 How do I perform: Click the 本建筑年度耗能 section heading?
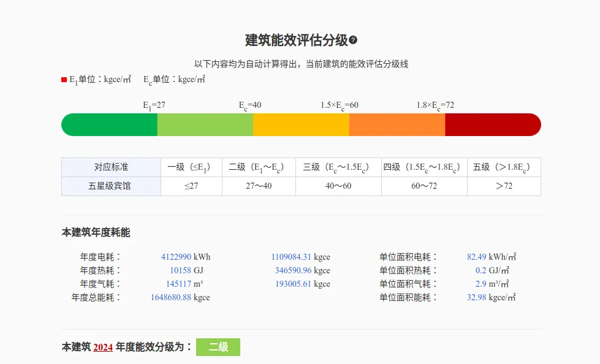click(x=96, y=232)
